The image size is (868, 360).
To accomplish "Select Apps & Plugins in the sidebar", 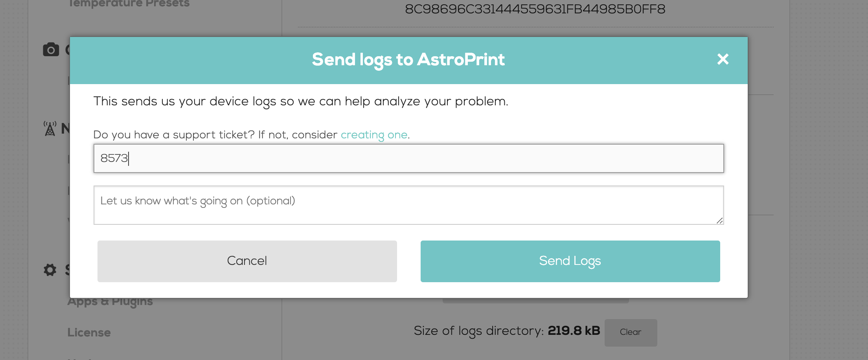I will click(110, 302).
